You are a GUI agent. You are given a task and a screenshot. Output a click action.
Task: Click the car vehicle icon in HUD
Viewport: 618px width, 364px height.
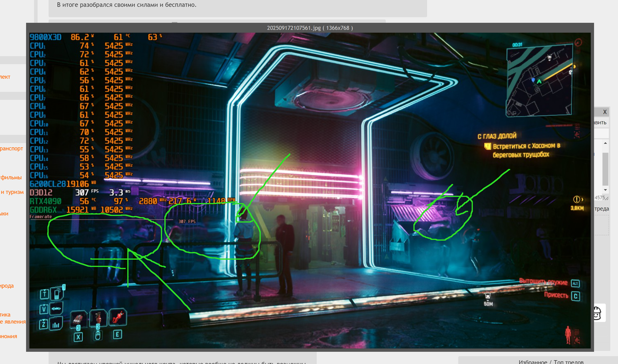click(x=56, y=309)
